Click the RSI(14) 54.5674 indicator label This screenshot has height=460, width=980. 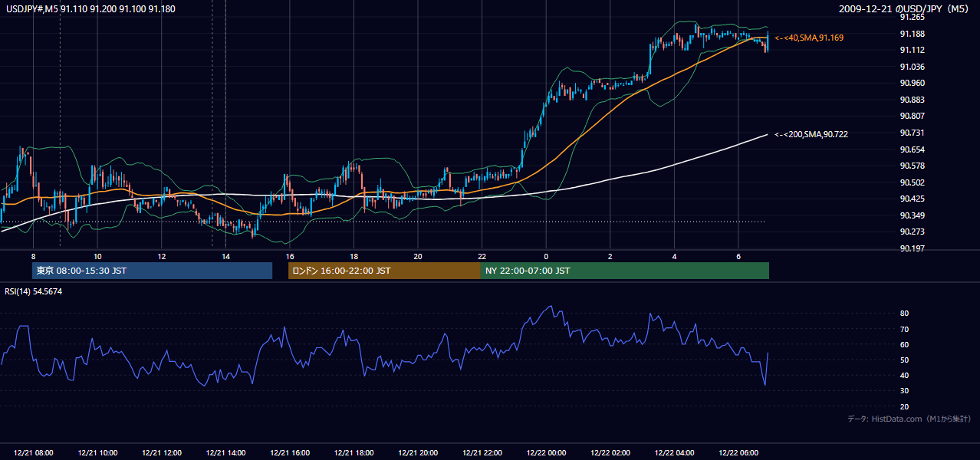(34, 291)
